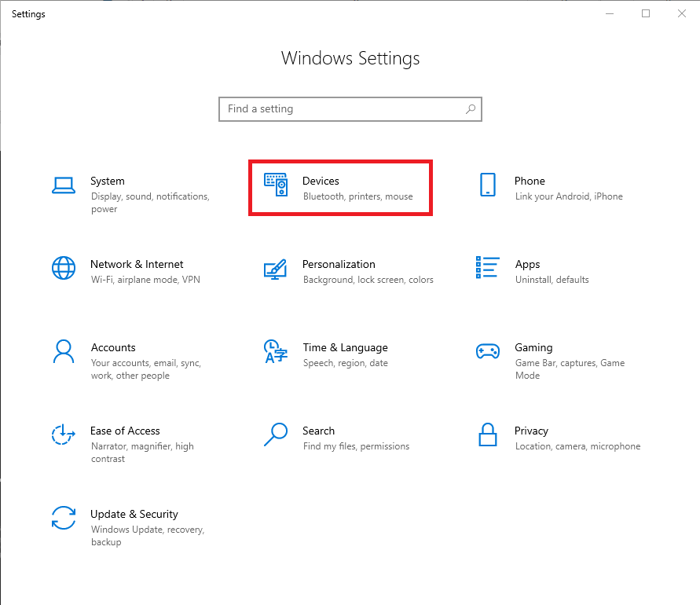Select the Phone heading
This screenshot has height=605, width=700.
(x=530, y=181)
